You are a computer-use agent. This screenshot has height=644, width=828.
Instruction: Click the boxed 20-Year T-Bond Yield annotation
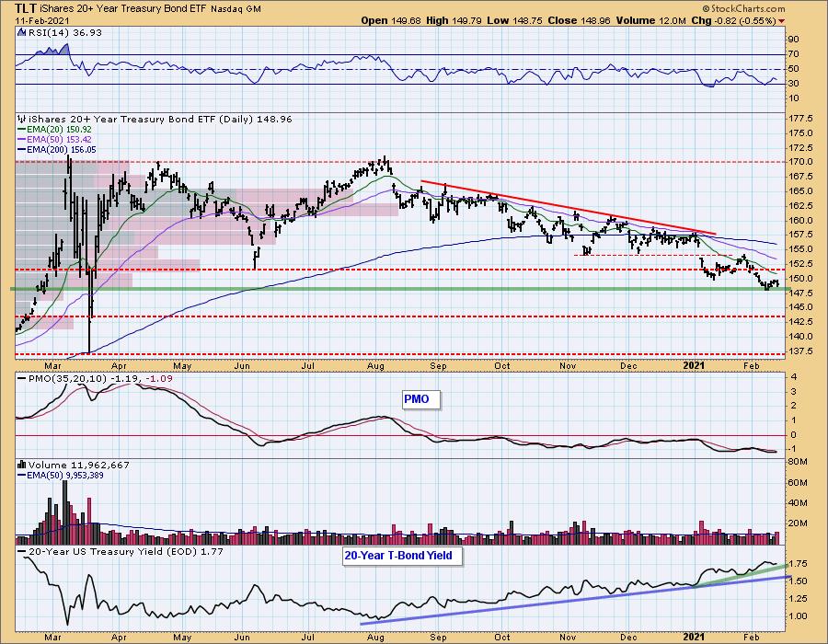tap(401, 556)
